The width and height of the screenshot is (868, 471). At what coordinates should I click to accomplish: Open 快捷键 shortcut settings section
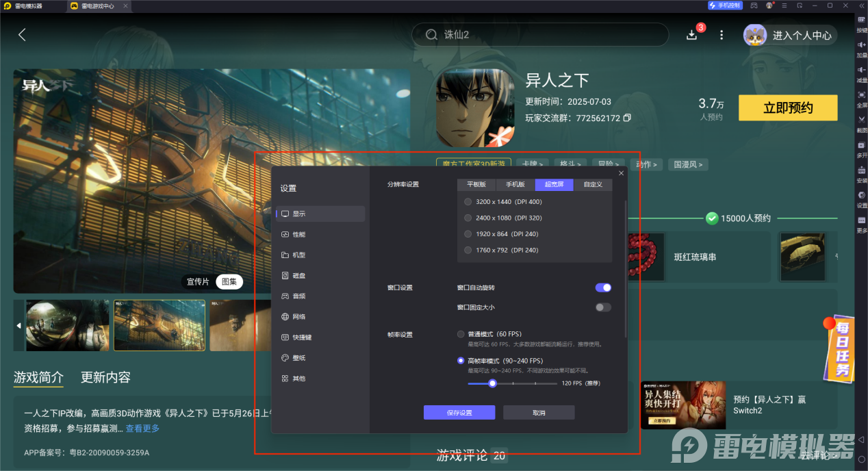point(320,337)
